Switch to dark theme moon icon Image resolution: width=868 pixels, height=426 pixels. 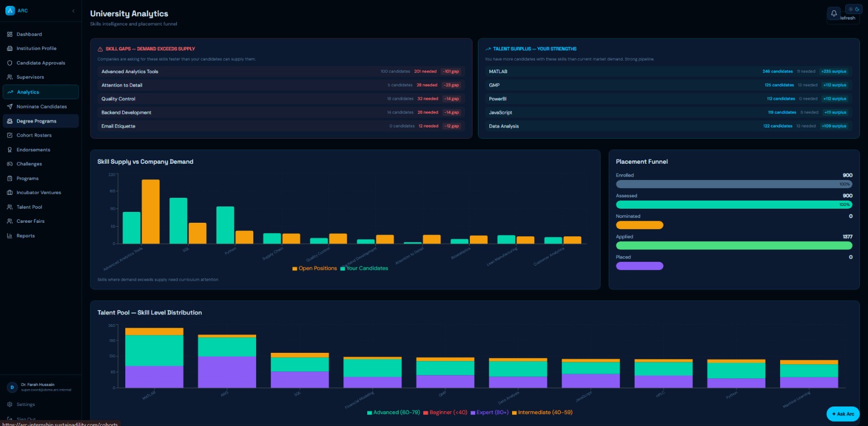857,9
